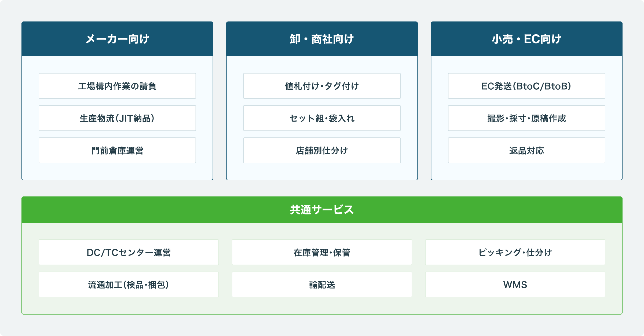Open DC/TCセンター運営 item
The height and width of the screenshot is (336, 644).
pyautogui.click(x=129, y=253)
